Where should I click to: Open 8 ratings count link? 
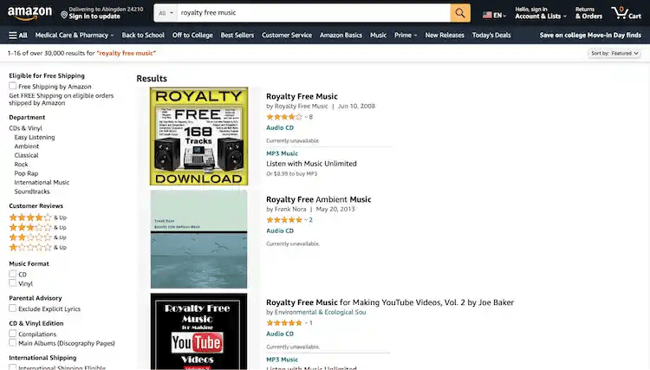pos(311,117)
